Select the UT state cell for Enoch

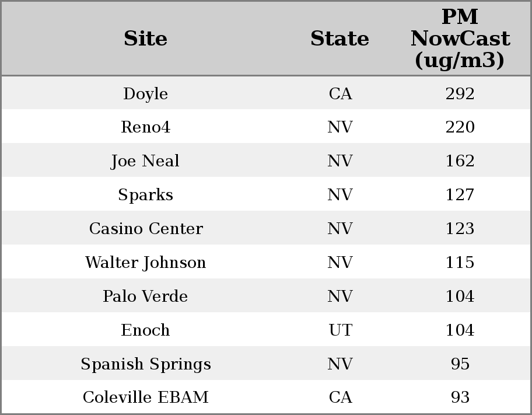click(340, 330)
